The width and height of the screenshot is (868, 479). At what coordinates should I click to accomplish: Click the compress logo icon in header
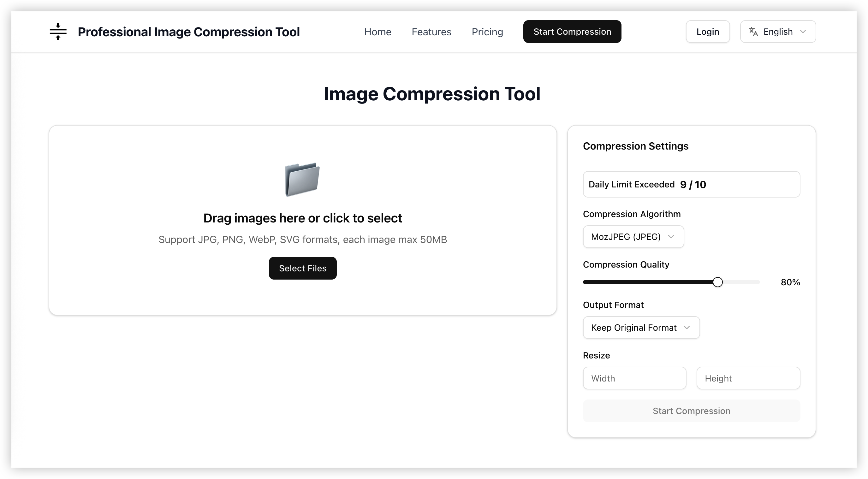pos(58,32)
